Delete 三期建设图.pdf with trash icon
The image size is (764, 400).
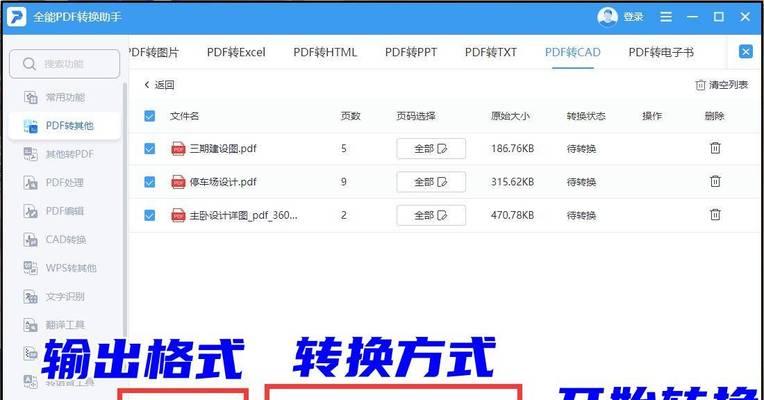(x=715, y=148)
